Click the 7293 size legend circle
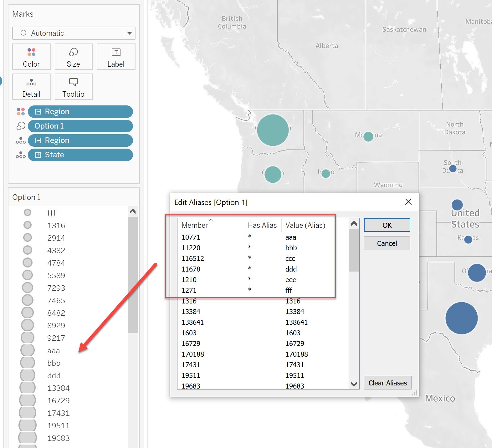492x448 pixels. [28, 288]
